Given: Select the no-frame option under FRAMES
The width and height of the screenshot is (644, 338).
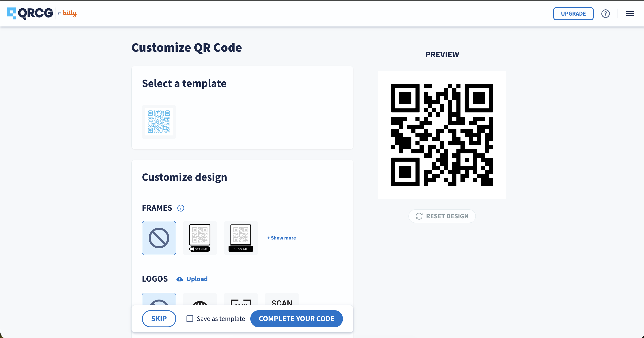Looking at the screenshot, I should pos(159,238).
